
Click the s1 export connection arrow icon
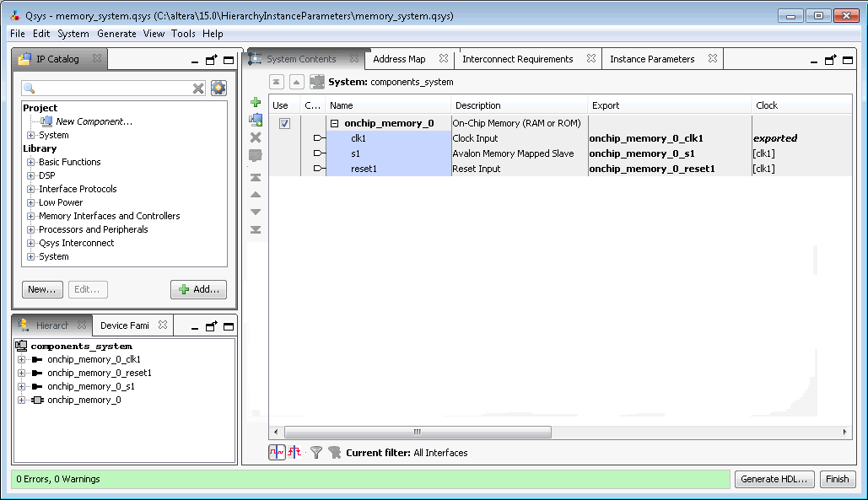point(319,153)
